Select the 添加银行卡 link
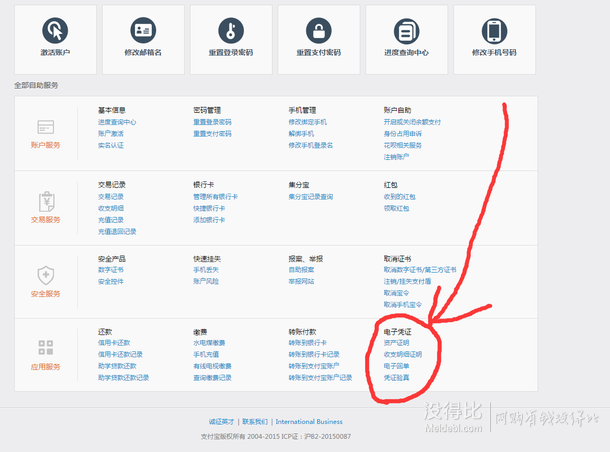610x452 pixels. click(209, 220)
